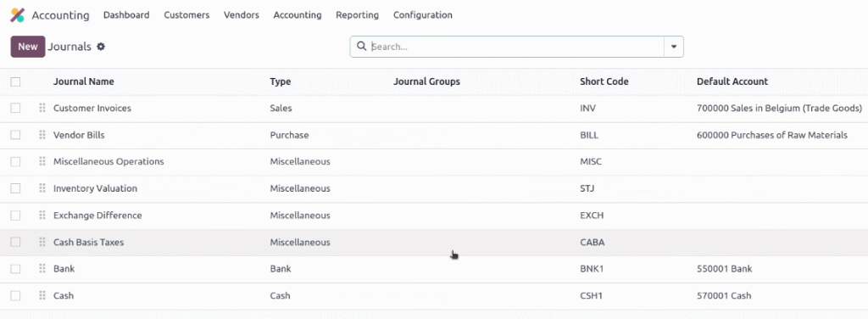Go to the Customers menu
Viewport: 868px width, 319px height.
[x=186, y=15]
